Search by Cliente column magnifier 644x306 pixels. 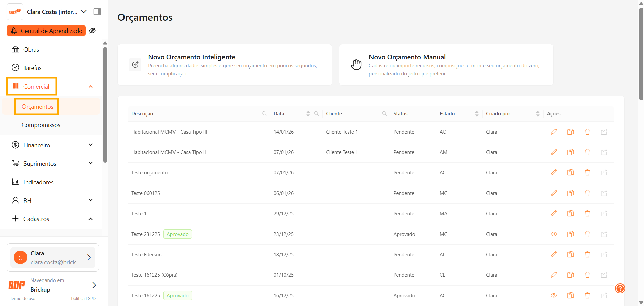[384, 114]
